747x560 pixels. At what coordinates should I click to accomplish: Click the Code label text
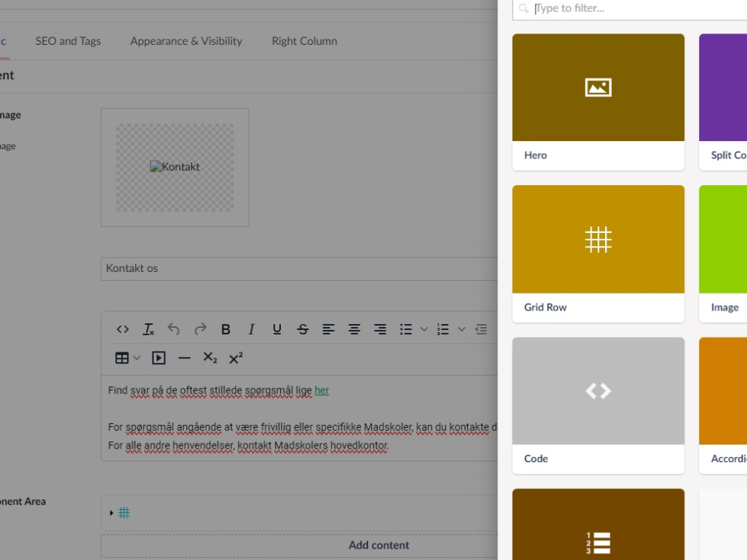pyautogui.click(x=536, y=458)
